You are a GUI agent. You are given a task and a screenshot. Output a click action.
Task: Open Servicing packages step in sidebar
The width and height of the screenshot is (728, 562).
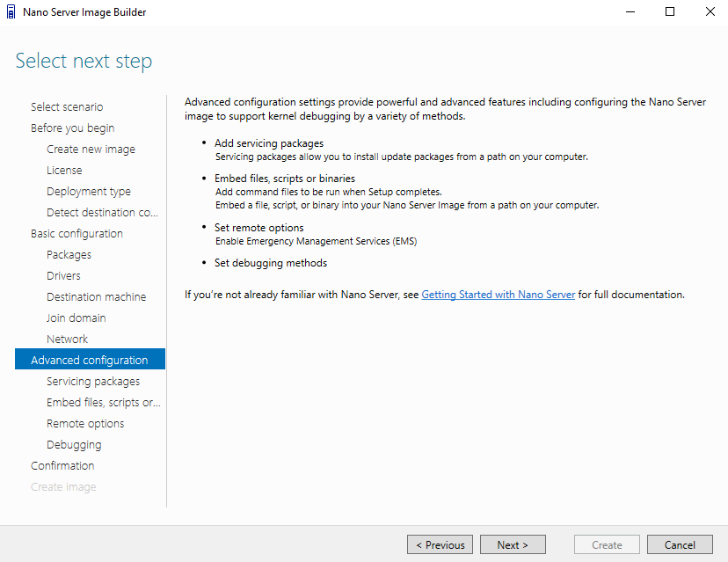click(x=93, y=382)
